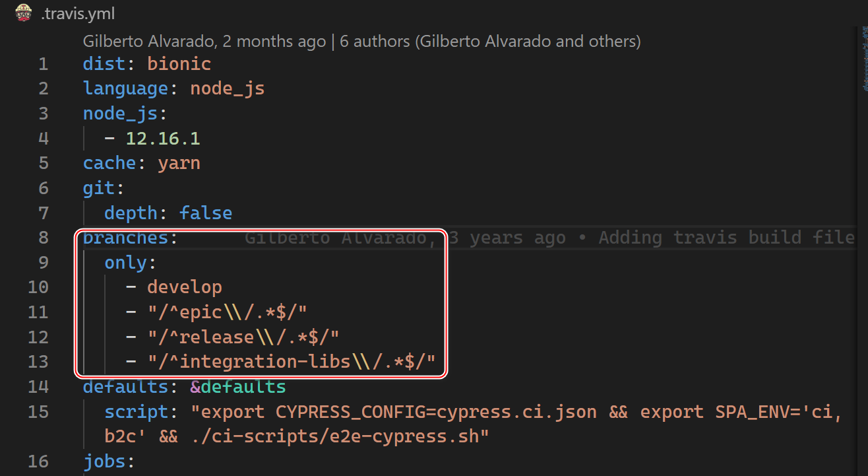Click the 'depth' key on line 7
This screenshot has width=868, height=476.
131,213
